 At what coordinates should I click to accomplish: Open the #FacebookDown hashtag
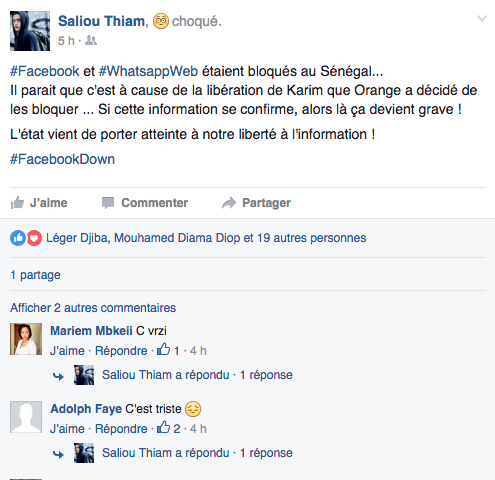(x=62, y=159)
